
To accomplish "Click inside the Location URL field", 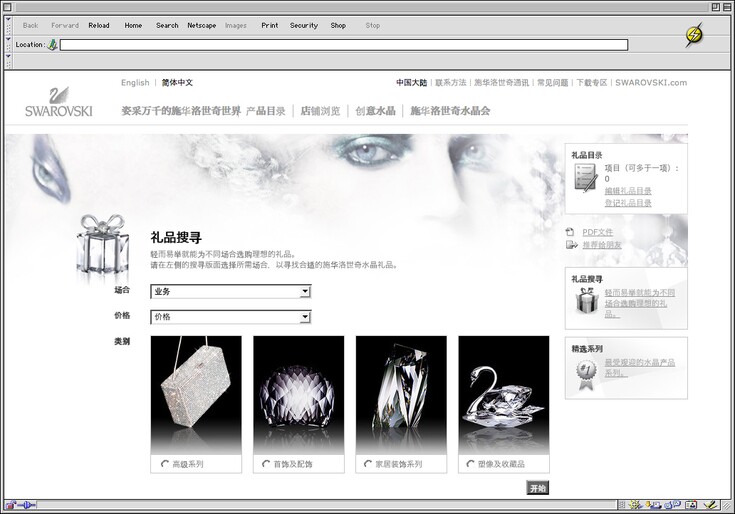I will pyautogui.click(x=344, y=45).
